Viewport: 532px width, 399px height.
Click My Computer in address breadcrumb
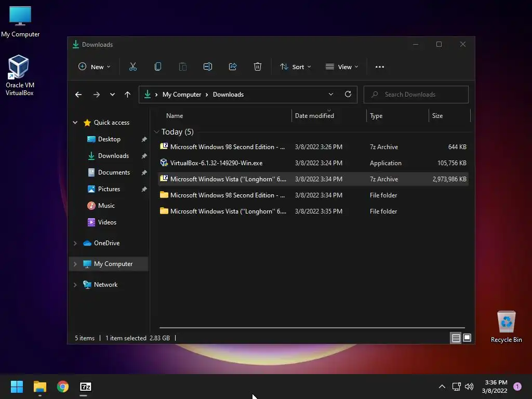(x=182, y=95)
